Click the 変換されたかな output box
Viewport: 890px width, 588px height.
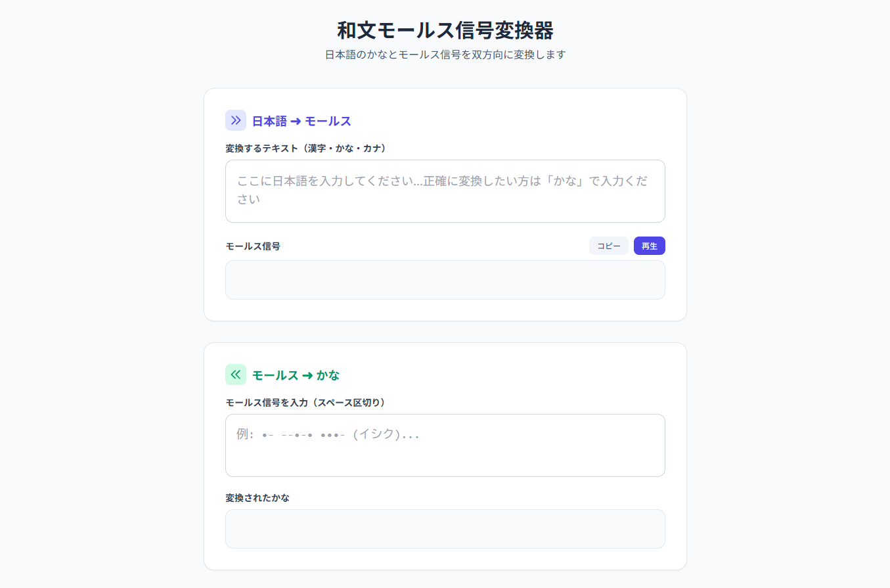[445, 529]
